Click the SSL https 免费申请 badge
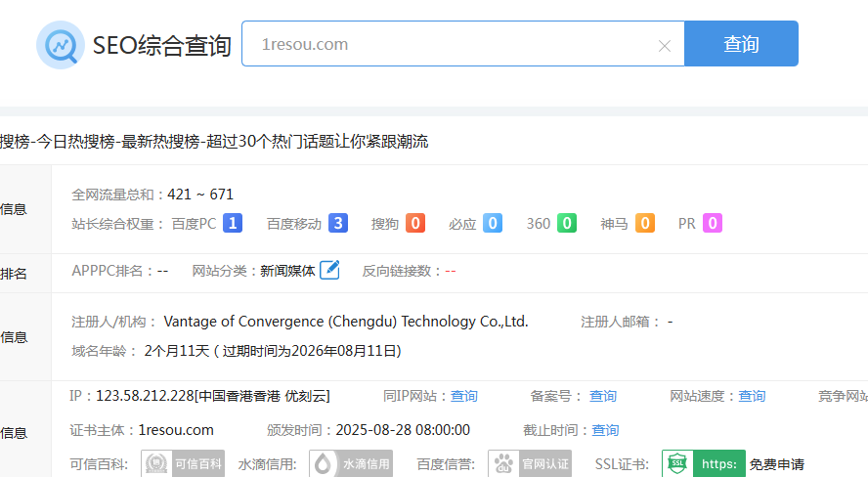 coord(733,463)
